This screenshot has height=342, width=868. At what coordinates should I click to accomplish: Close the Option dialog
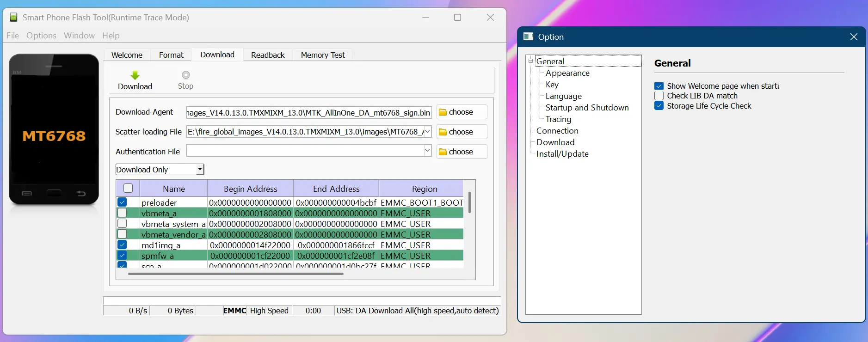pos(854,37)
